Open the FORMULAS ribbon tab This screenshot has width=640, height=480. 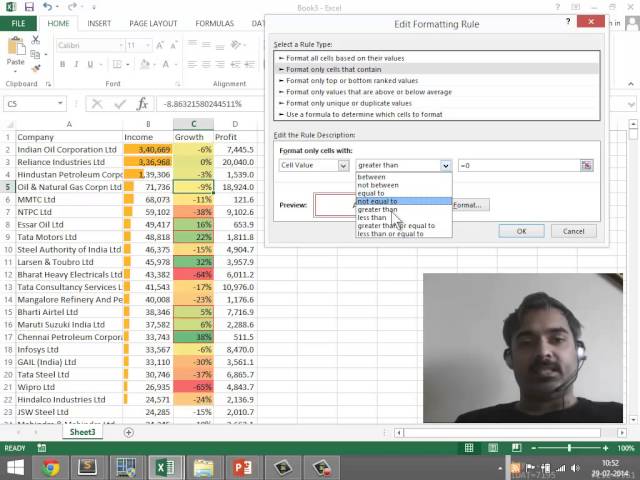coord(214,24)
